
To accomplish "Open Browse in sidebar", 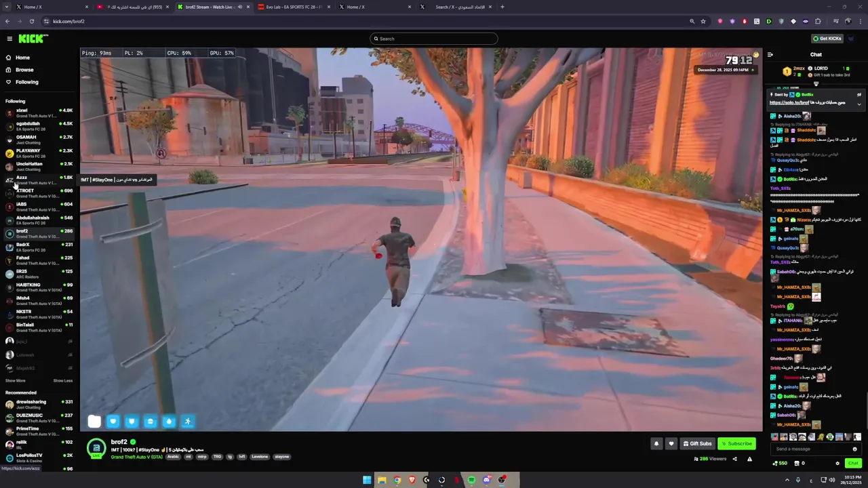I will click(x=24, y=70).
